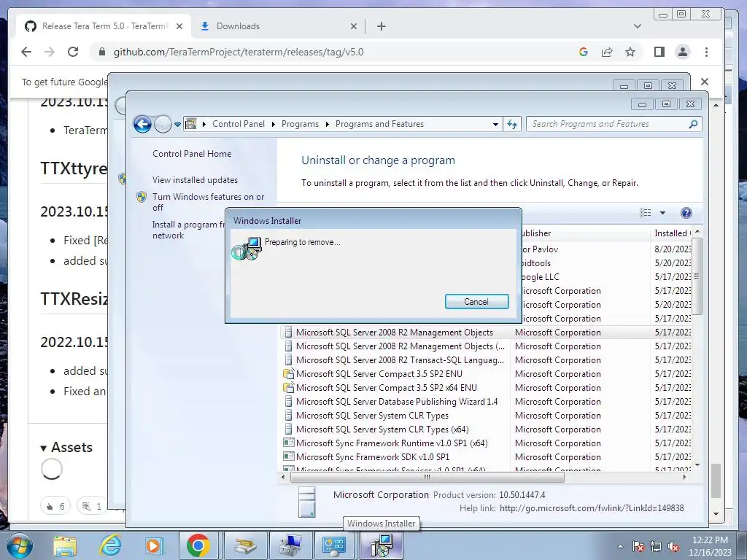Launch Internet Explorer from taskbar
The height and width of the screenshot is (560, 747).
110,546
